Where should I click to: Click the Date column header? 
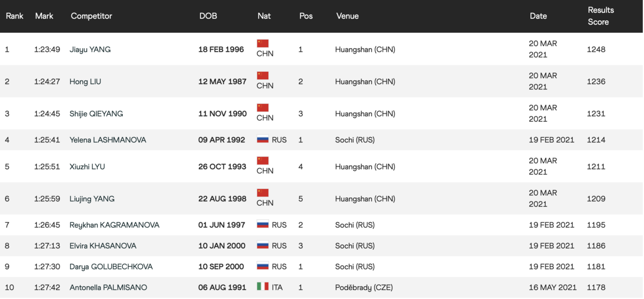pyautogui.click(x=538, y=16)
